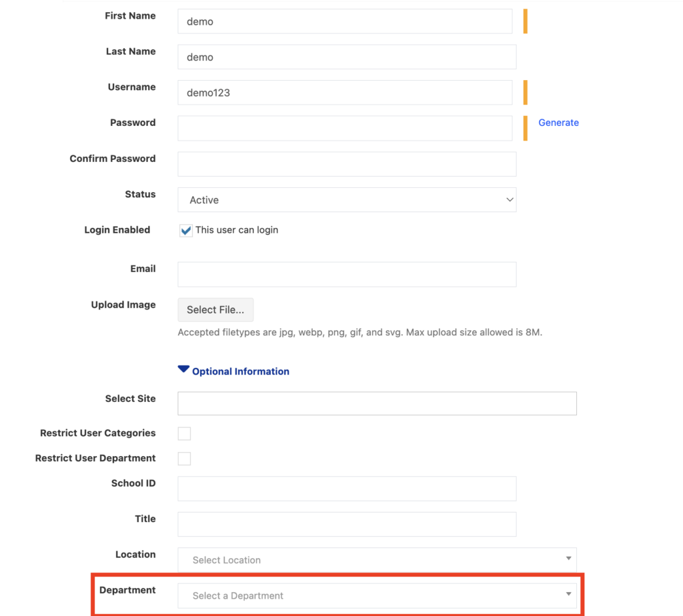The height and width of the screenshot is (616, 683).
Task: Click the Location dropdown caret arrow
Action: tap(568, 559)
